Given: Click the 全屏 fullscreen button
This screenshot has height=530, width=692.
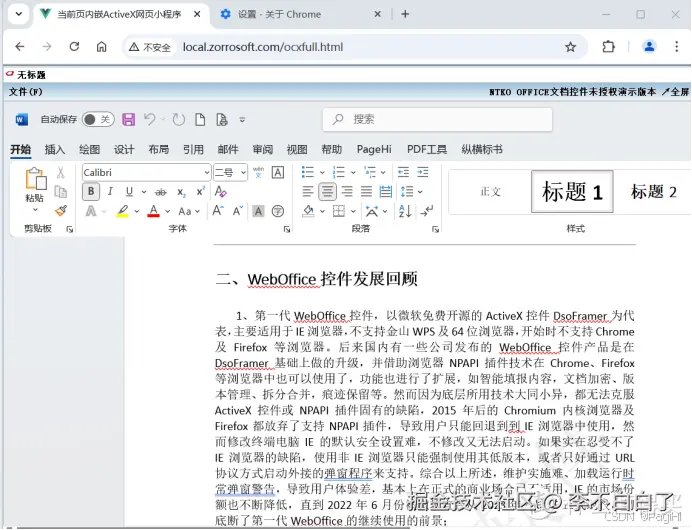Looking at the screenshot, I should tap(675, 92).
